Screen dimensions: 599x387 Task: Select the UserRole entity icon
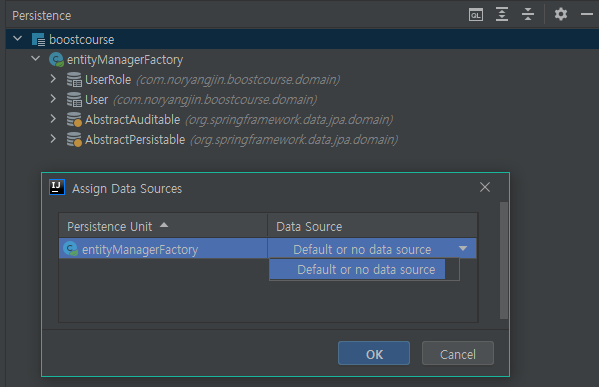coord(74,79)
